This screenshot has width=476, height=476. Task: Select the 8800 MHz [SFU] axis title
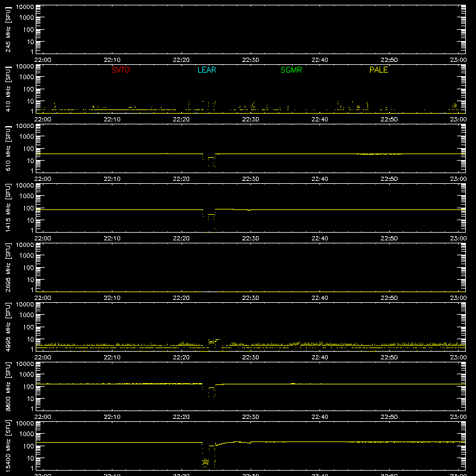tap(8, 387)
